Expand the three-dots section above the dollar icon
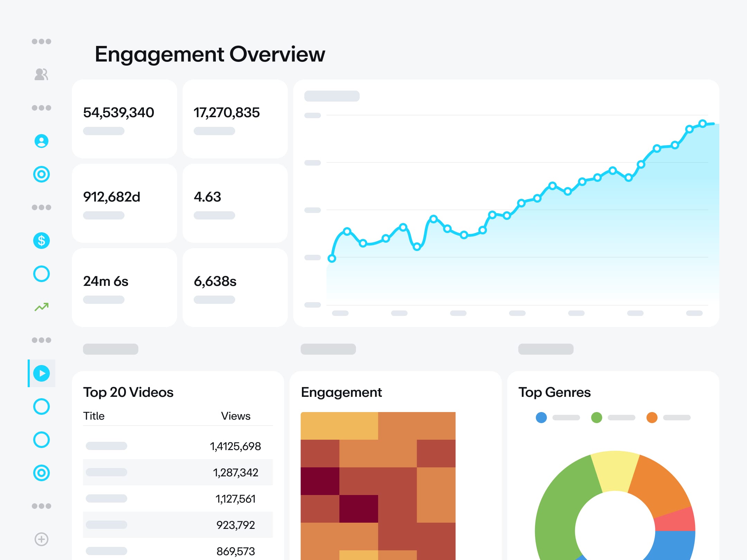Image resolution: width=747 pixels, height=560 pixels. pos(41,207)
